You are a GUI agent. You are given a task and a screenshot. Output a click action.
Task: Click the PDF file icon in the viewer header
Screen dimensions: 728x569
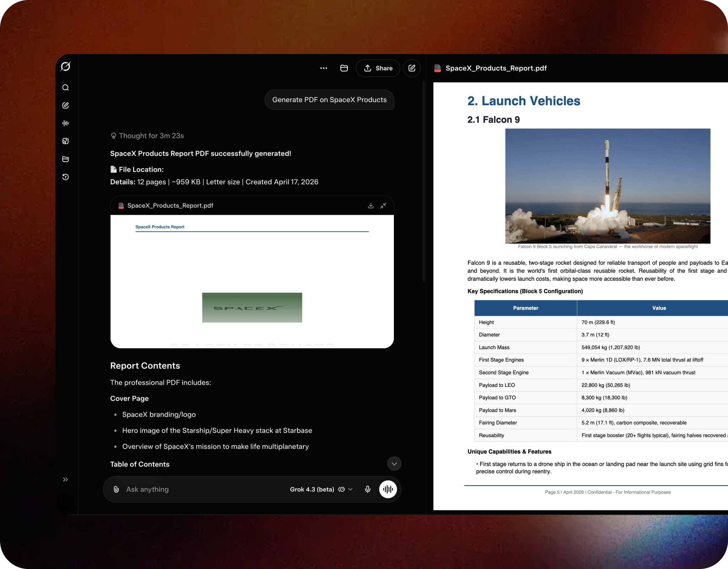click(x=438, y=68)
